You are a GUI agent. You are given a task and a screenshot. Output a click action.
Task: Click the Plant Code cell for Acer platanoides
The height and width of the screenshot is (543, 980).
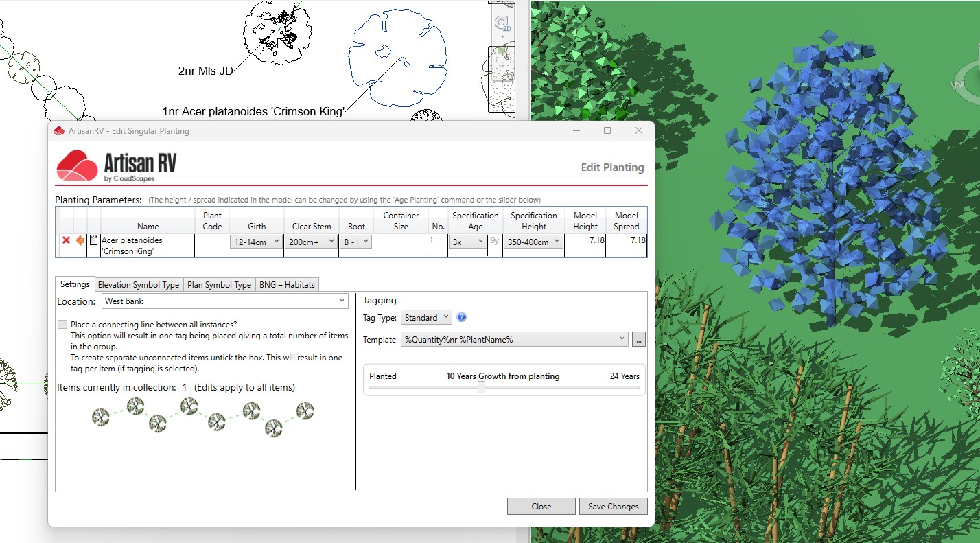(x=212, y=245)
